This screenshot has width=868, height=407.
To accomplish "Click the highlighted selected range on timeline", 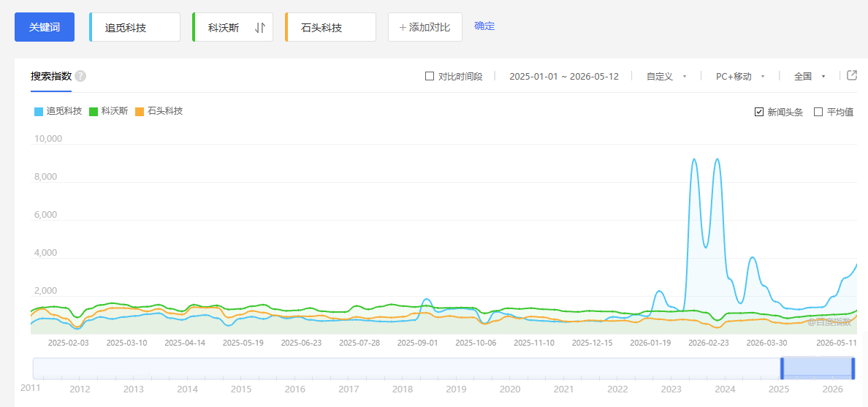I will (x=818, y=368).
